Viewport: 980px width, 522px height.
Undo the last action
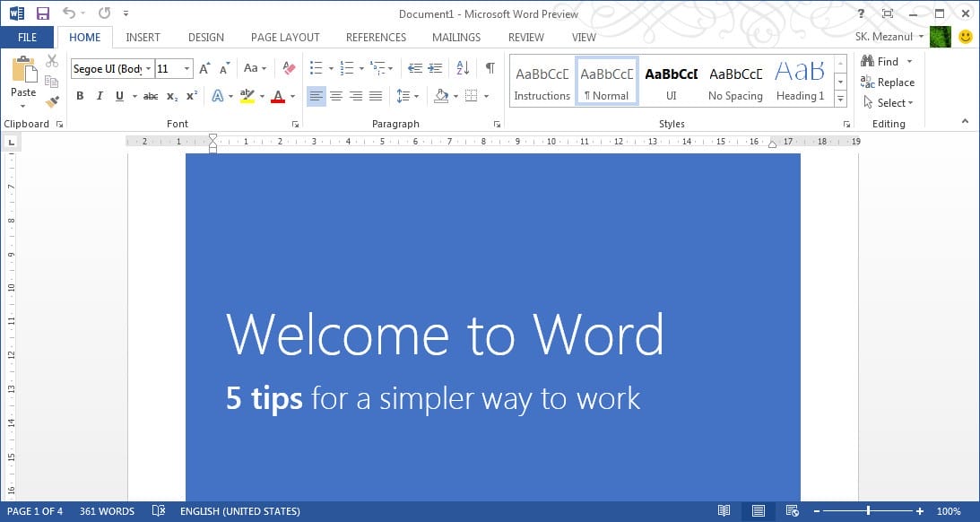[69, 13]
